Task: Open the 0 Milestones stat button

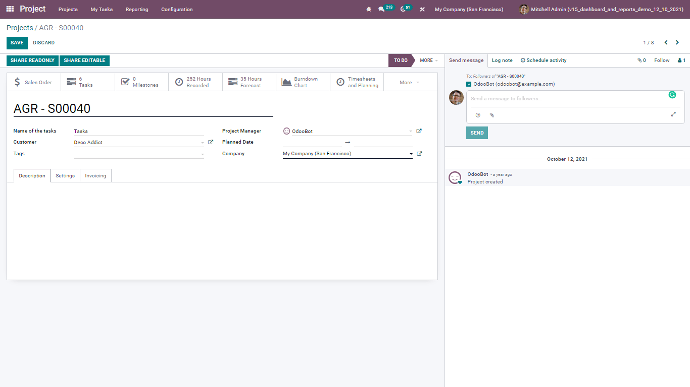Action: 141,82
